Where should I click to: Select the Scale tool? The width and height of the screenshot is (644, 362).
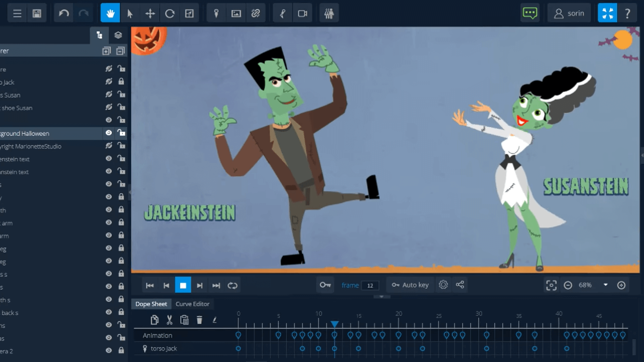tap(190, 13)
